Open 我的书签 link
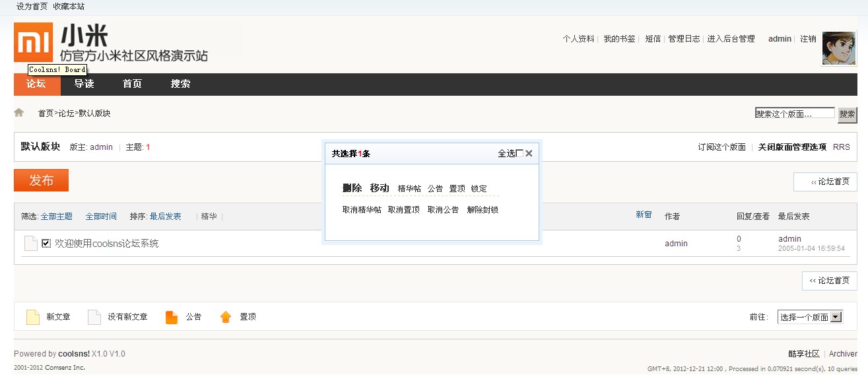Screen dimensions: 868x379 tap(619, 39)
